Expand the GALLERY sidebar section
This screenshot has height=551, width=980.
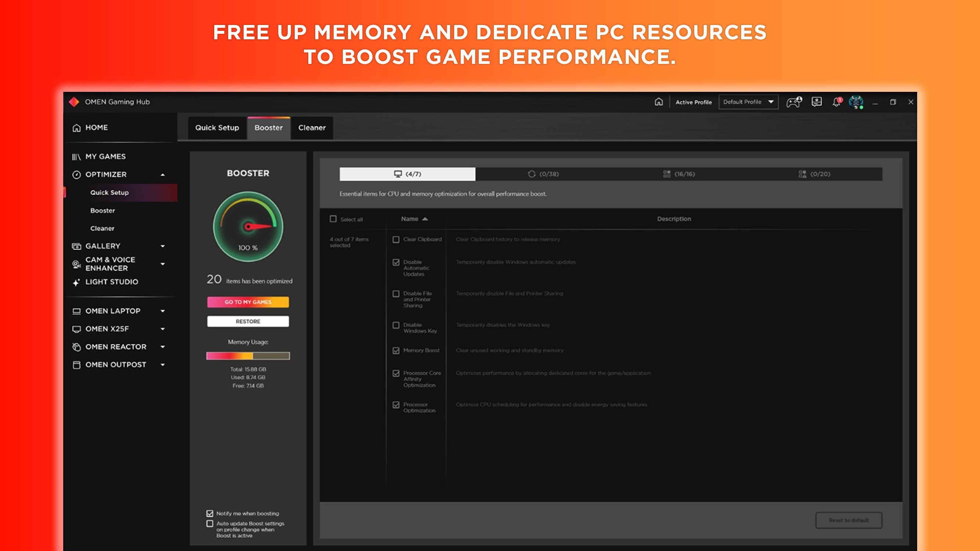click(x=162, y=246)
